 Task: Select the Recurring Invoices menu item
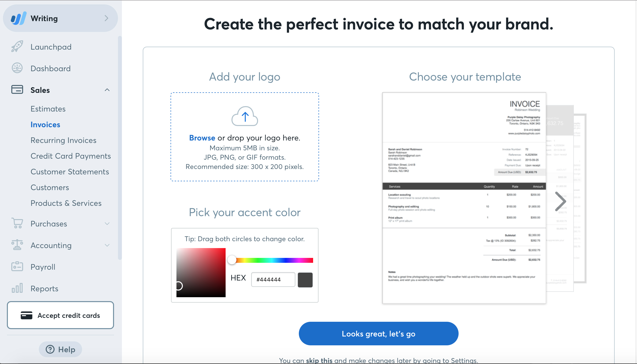(x=63, y=140)
